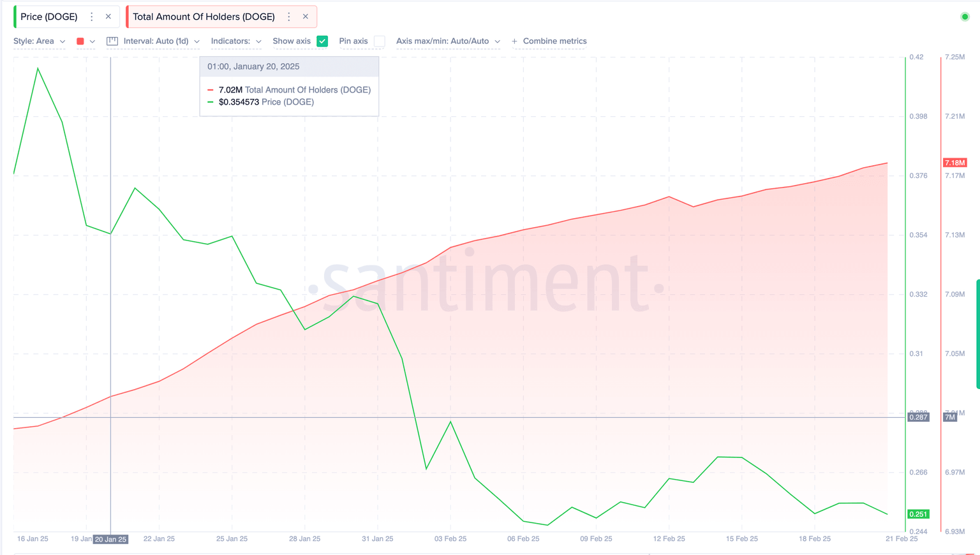Image resolution: width=980 pixels, height=555 pixels.
Task: Open Total Amount Of Holders options menu
Action: tap(289, 17)
